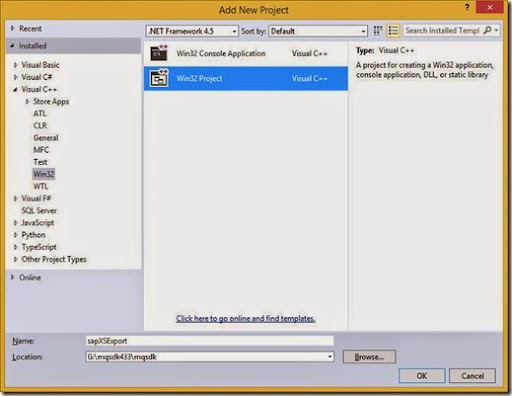Open the Location path dropdown arrow

click(329, 357)
